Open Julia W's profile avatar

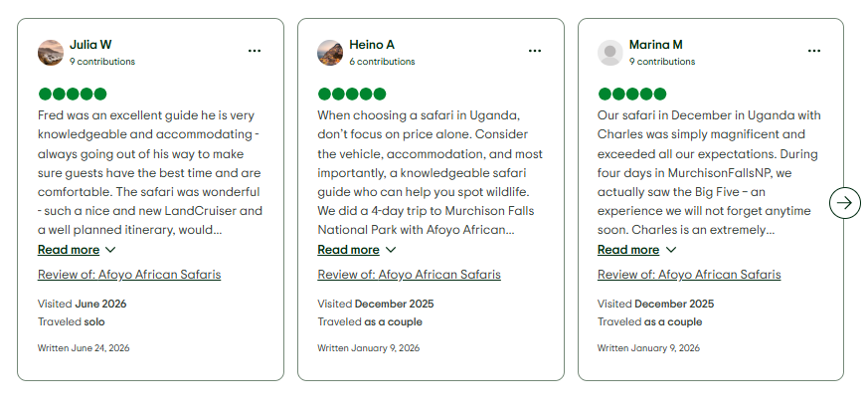(51, 53)
